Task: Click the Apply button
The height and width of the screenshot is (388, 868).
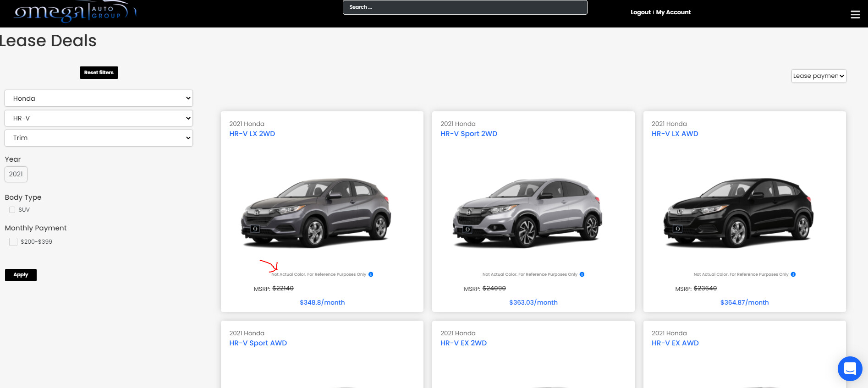Action: (x=21, y=275)
